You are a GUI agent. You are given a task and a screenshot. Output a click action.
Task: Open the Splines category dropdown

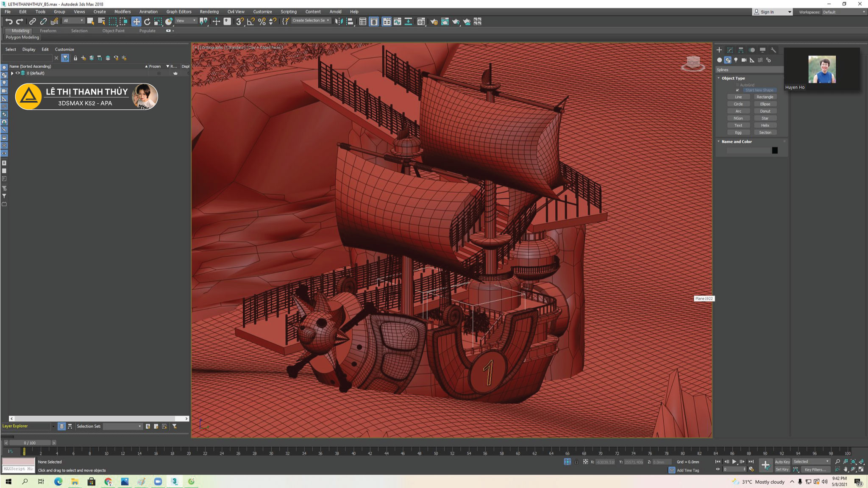[x=749, y=70]
